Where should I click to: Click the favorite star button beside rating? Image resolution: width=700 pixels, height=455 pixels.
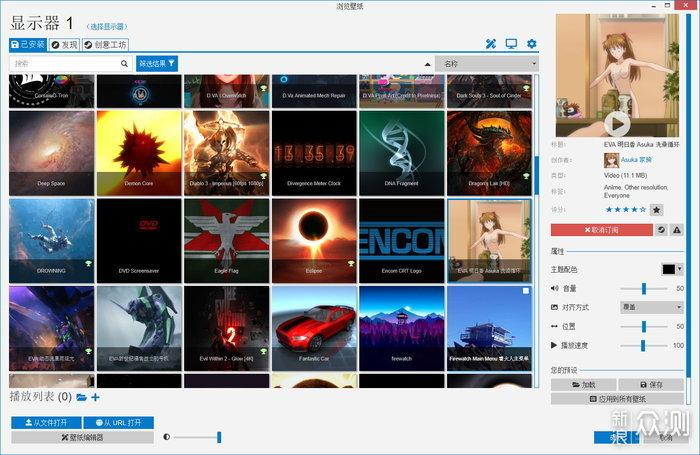tap(656, 209)
